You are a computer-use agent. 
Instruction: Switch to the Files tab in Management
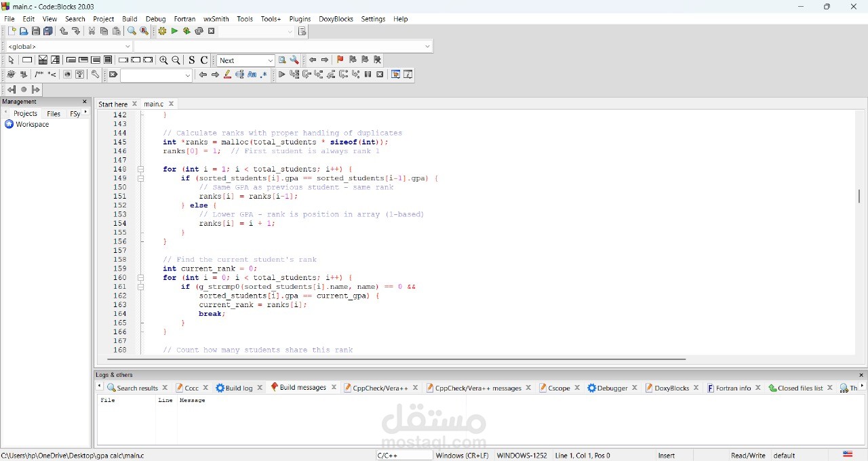(54, 114)
